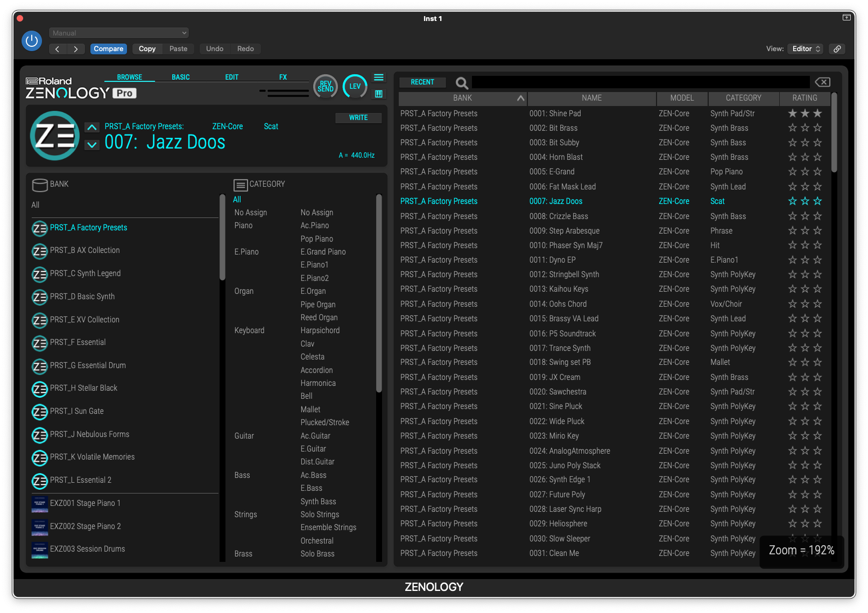
Task: Select PRST_H Stellar Black bank icon
Action: [40, 389]
